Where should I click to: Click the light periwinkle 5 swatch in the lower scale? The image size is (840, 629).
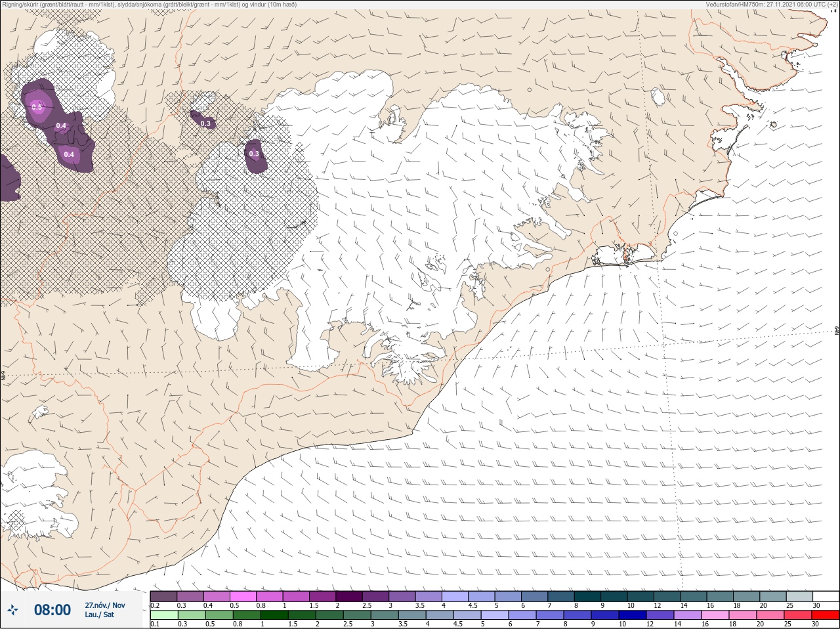click(495, 616)
